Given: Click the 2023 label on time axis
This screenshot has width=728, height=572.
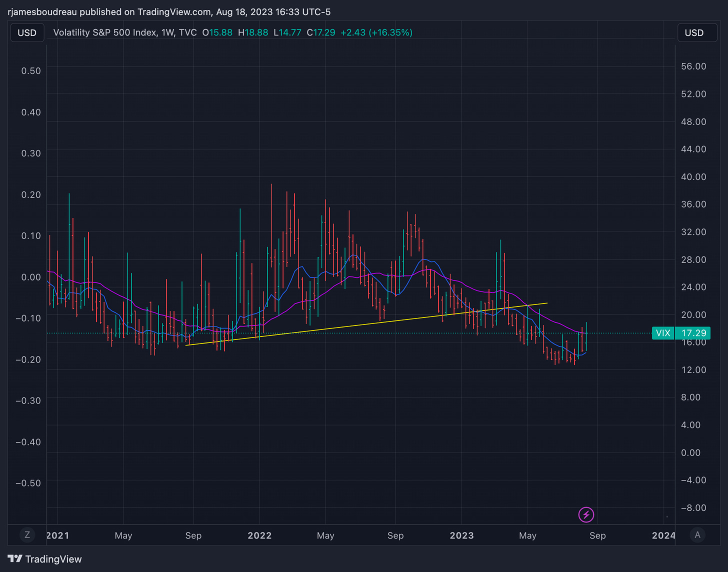Looking at the screenshot, I should 461,535.
